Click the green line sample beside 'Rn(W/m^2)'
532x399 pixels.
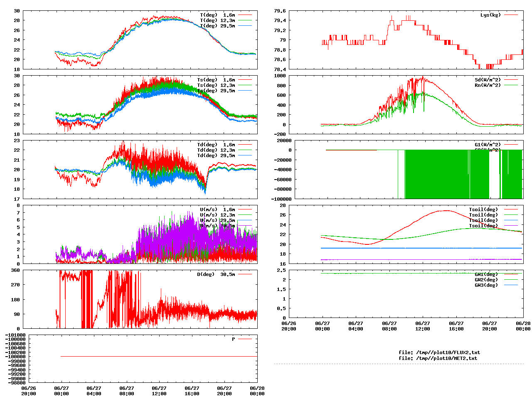pos(511,85)
